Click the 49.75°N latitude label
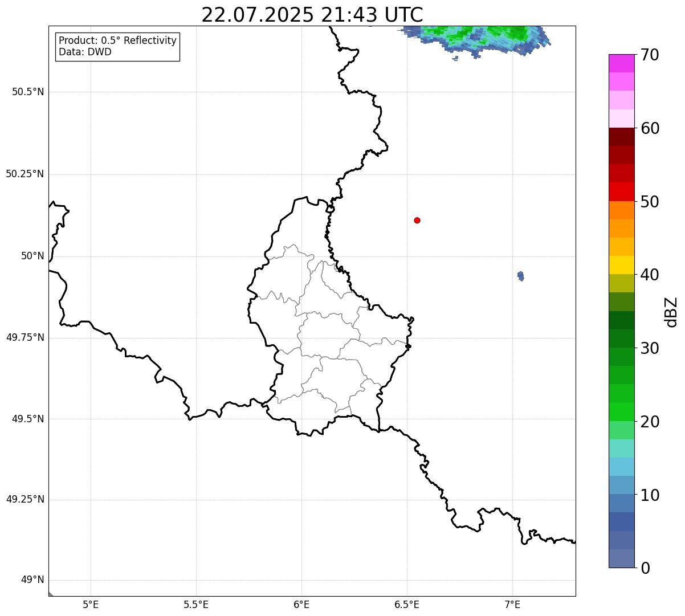Viewport: 685px width, 616px height. coord(25,337)
